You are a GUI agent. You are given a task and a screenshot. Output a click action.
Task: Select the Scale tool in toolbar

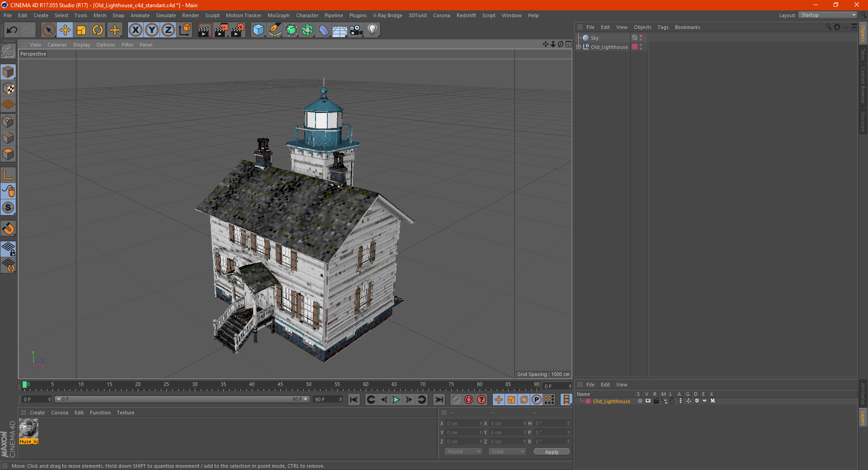pos(81,30)
